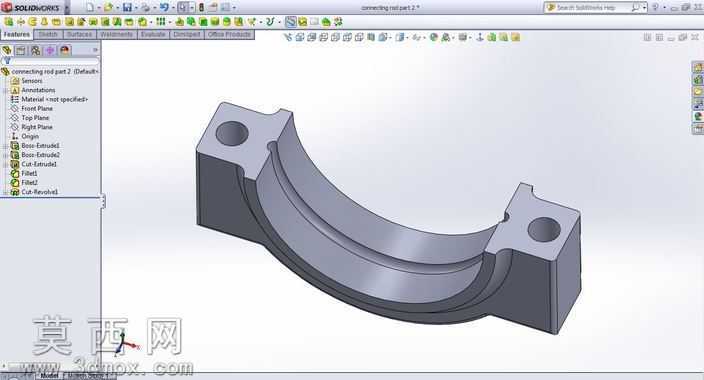Switch to the Features tab

17,35
